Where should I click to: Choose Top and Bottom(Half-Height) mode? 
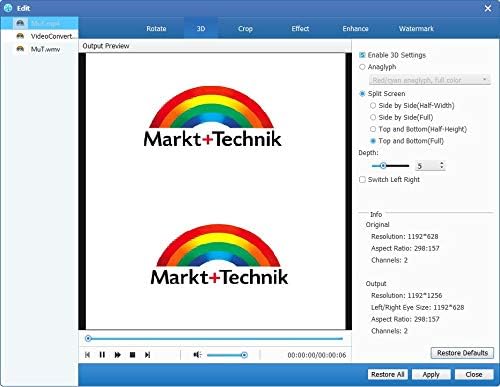373,129
